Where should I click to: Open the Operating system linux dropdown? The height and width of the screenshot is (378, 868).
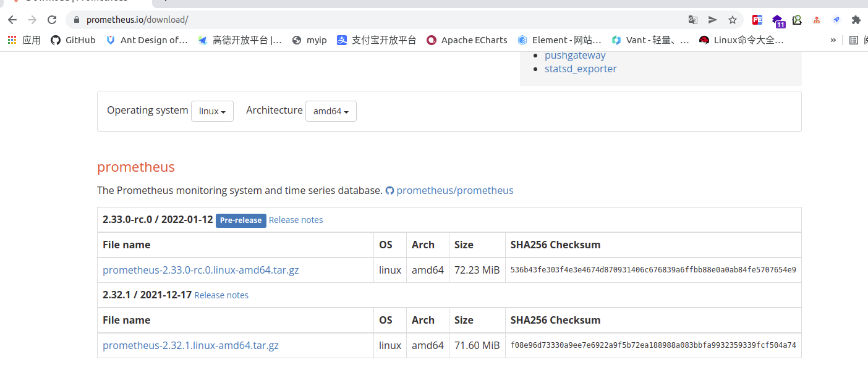pyautogui.click(x=212, y=111)
